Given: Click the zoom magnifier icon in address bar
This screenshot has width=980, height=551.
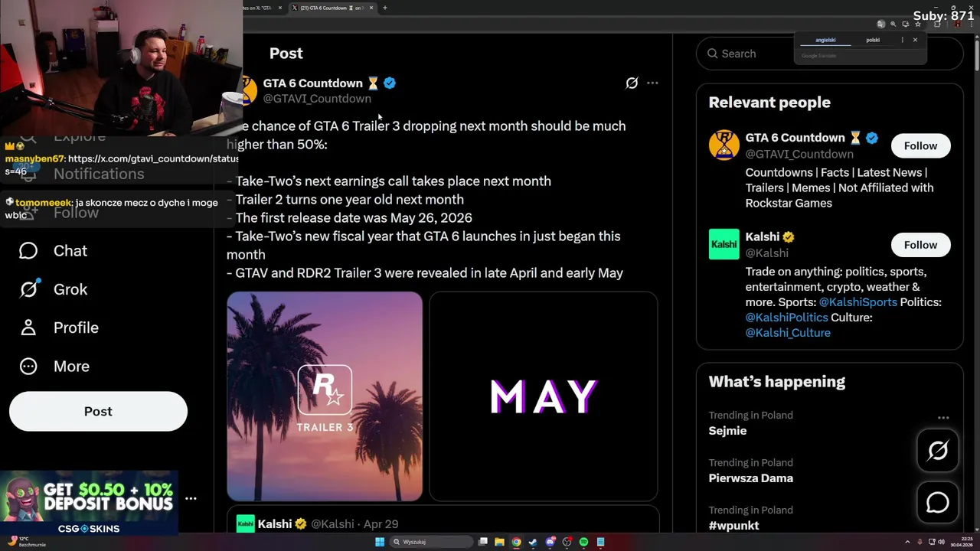Looking at the screenshot, I should point(893,24).
